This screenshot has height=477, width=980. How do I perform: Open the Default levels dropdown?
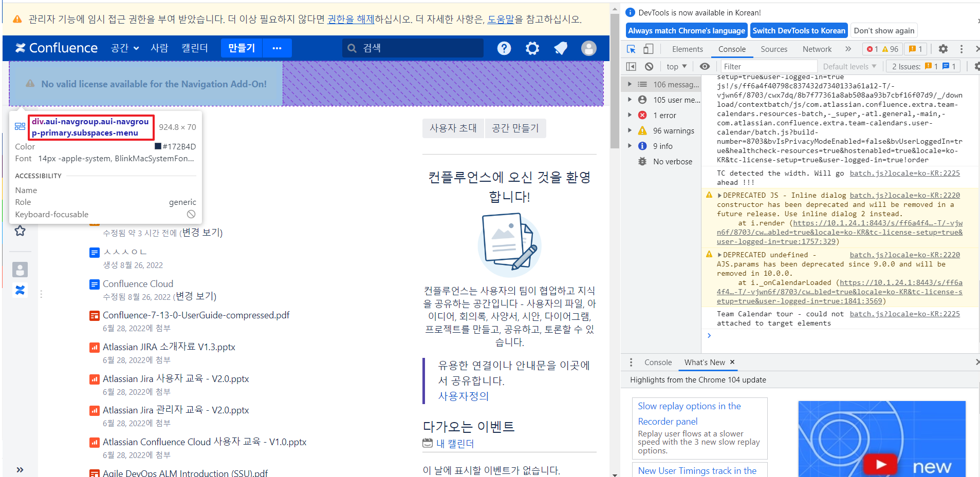[x=850, y=66]
